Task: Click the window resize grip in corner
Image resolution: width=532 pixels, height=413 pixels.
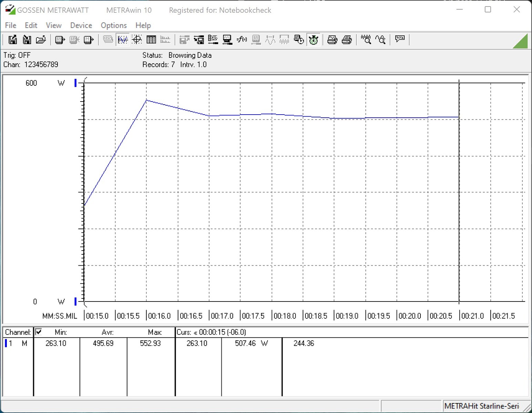Action: [527, 407]
